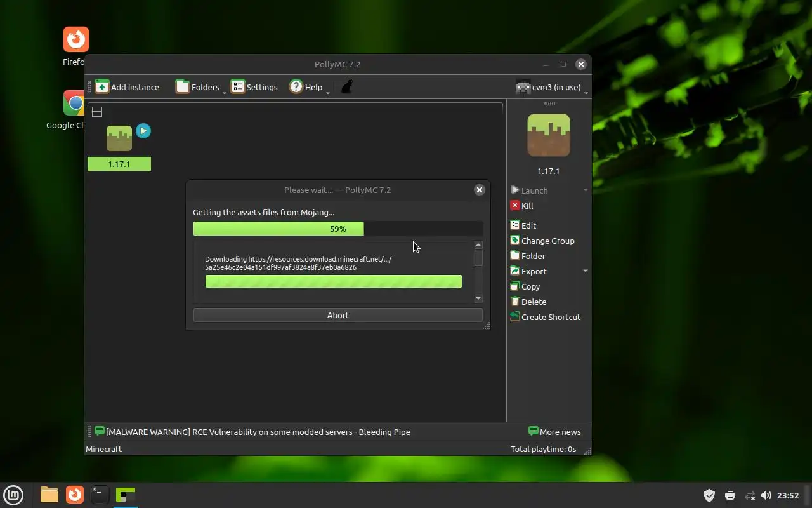Expand the Export options arrow
Viewport: 812px width, 508px height.
585,271
